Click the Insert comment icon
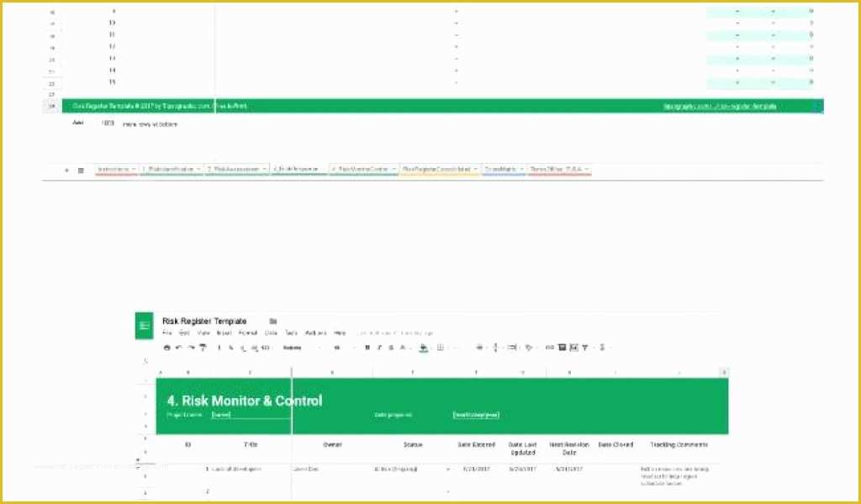 coord(562,348)
